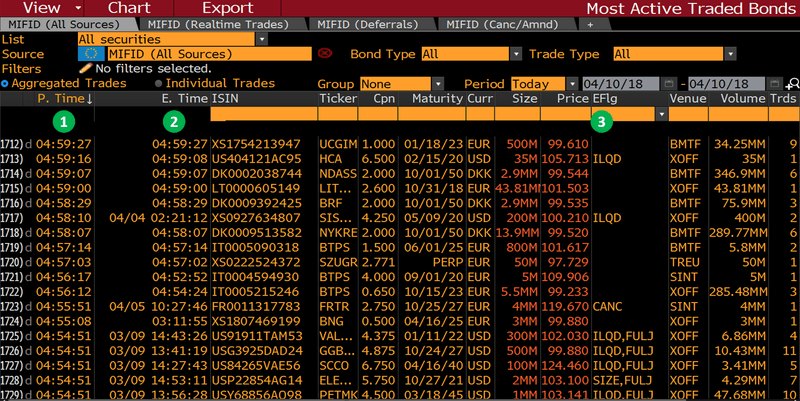Click the add new tab plus icon
This screenshot has width=800, height=401.
coord(590,23)
